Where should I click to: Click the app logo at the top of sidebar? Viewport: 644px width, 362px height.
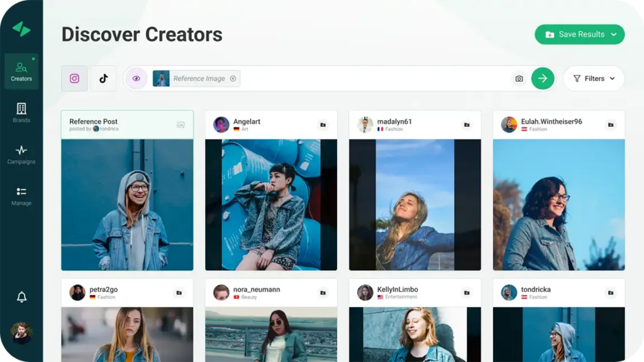[x=21, y=28]
